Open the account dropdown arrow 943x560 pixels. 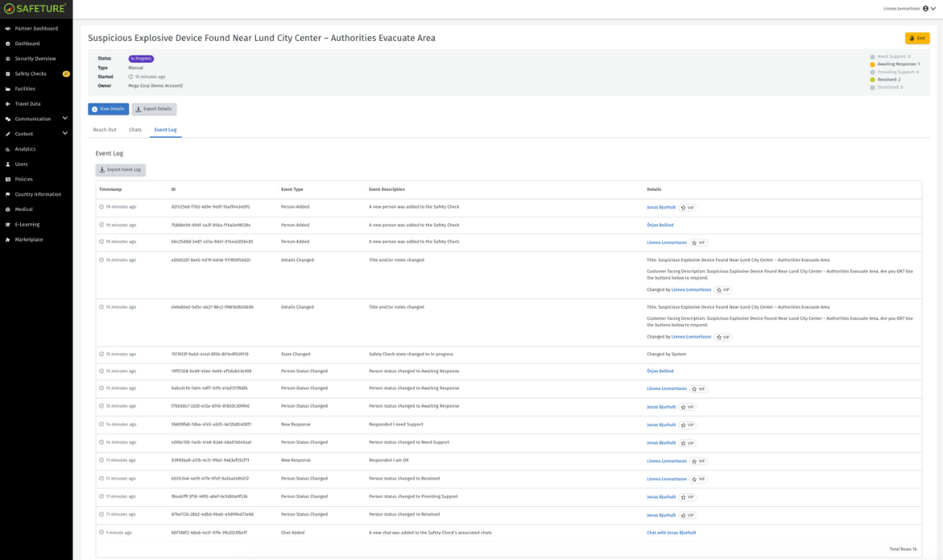pos(933,9)
